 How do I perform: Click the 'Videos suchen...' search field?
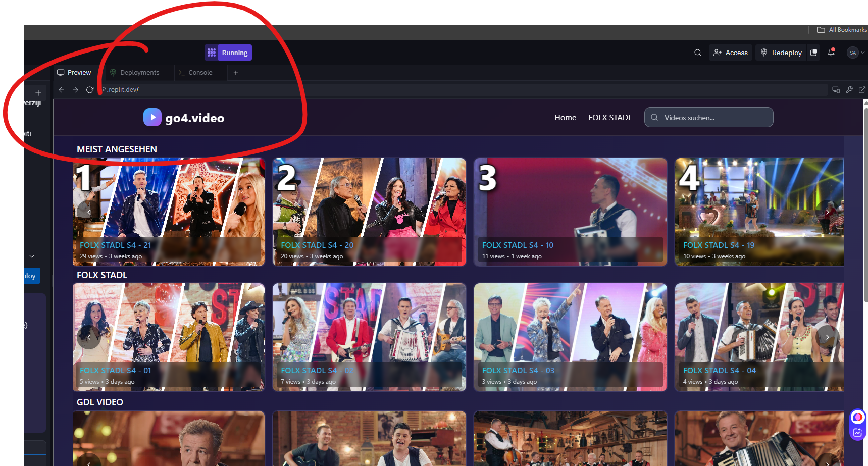coord(709,117)
